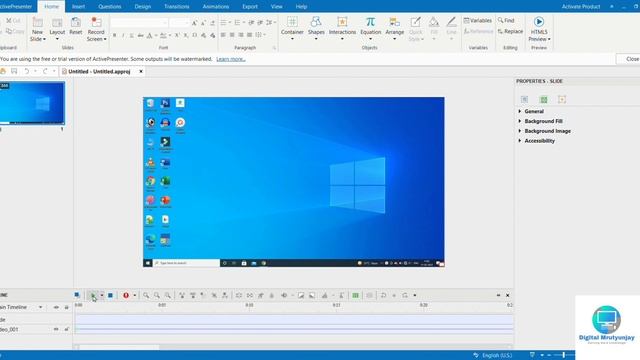Toggle lock on the Video_001 track
The height and width of the screenshot is (360, 640).
(x=67, y=329)
